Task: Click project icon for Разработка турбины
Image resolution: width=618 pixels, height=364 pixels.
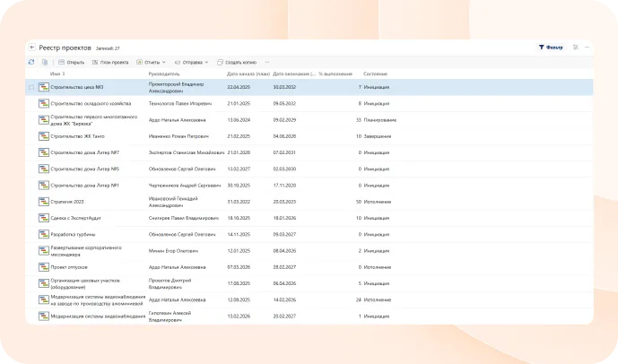Action: click(43, 234)
